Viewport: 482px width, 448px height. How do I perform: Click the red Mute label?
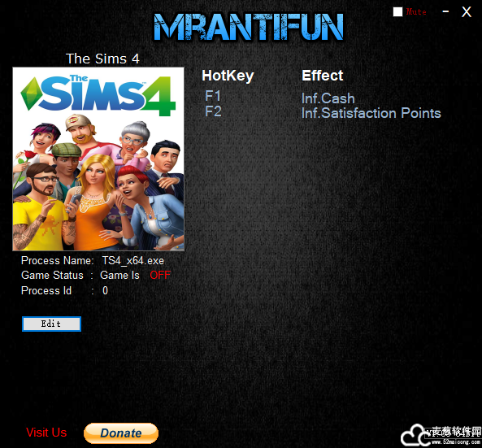pos(416,12)
